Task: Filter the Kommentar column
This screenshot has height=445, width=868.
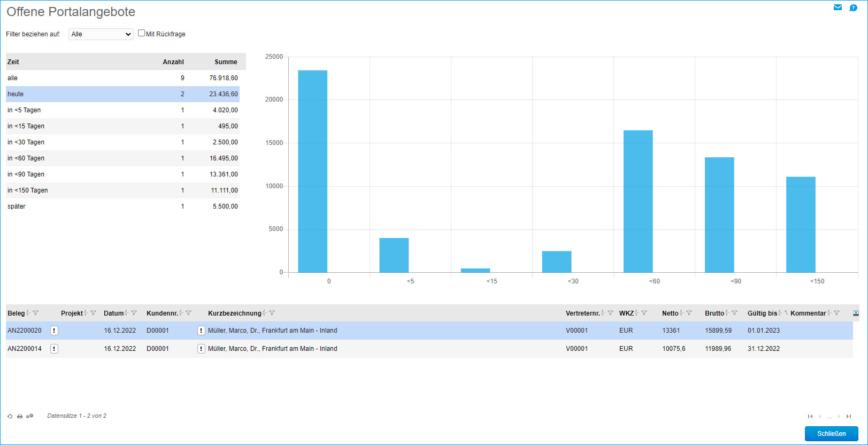Action: [x=836, y=313]
